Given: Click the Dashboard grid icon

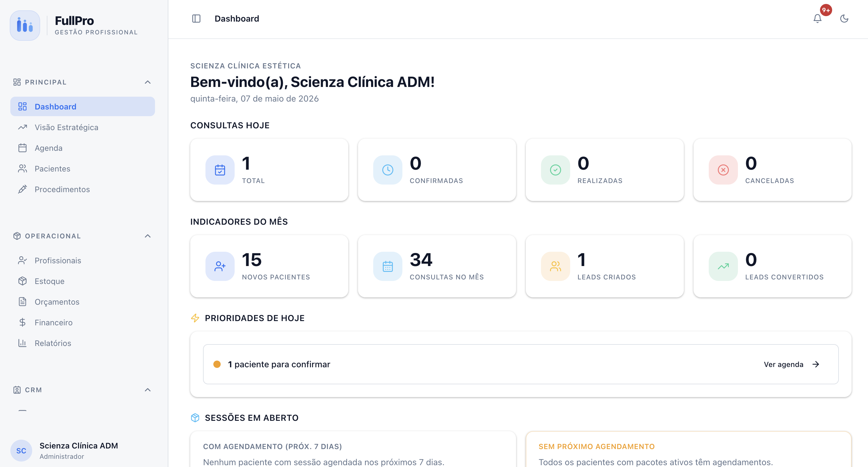Looking at the screenshot, I should tap(22, 106).
